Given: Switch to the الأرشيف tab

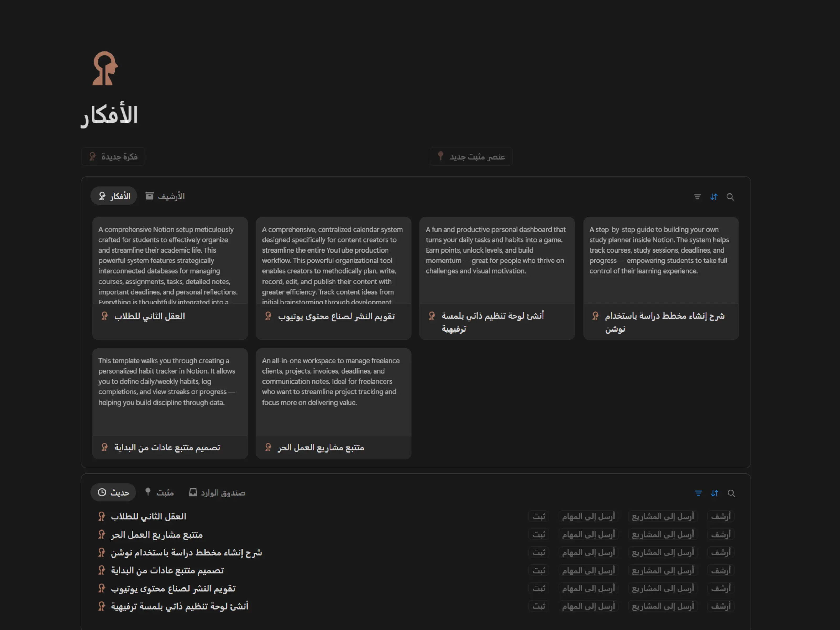Looking at the screenshot, I should (x=165, y=196).
